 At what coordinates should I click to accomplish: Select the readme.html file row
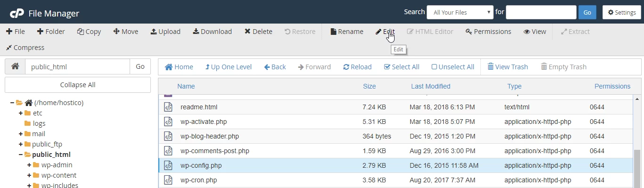pos(396,107)
